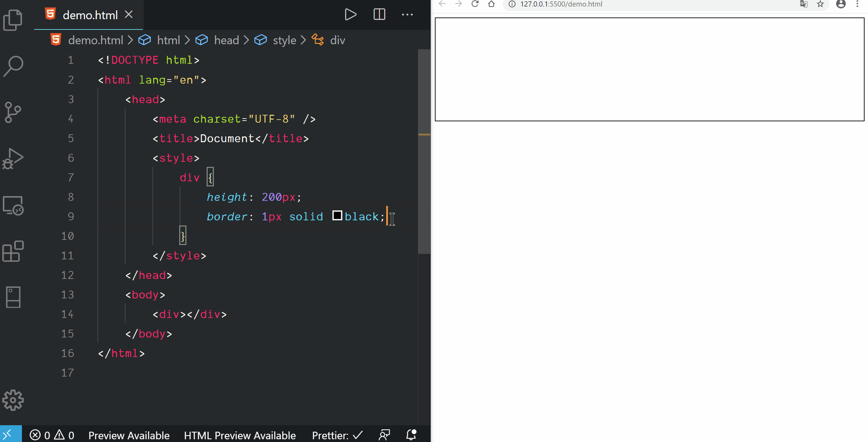Split the editor to the right

point(379,15)
